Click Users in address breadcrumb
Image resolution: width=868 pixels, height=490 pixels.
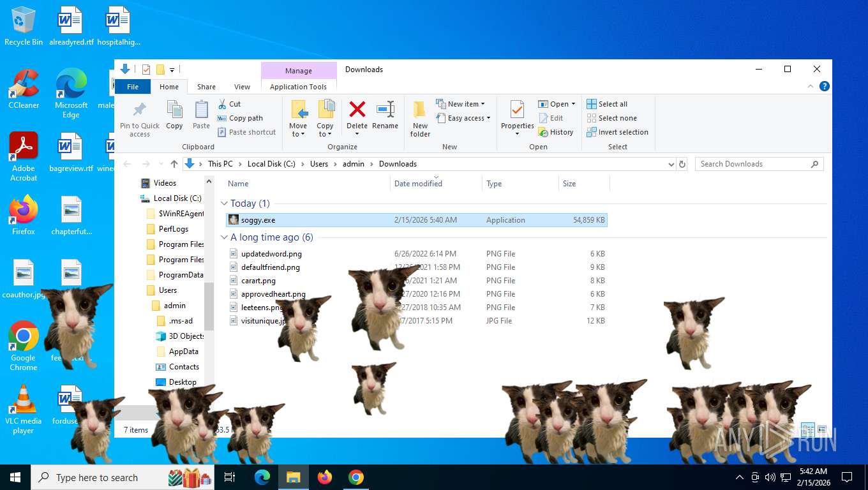[319, 164]
